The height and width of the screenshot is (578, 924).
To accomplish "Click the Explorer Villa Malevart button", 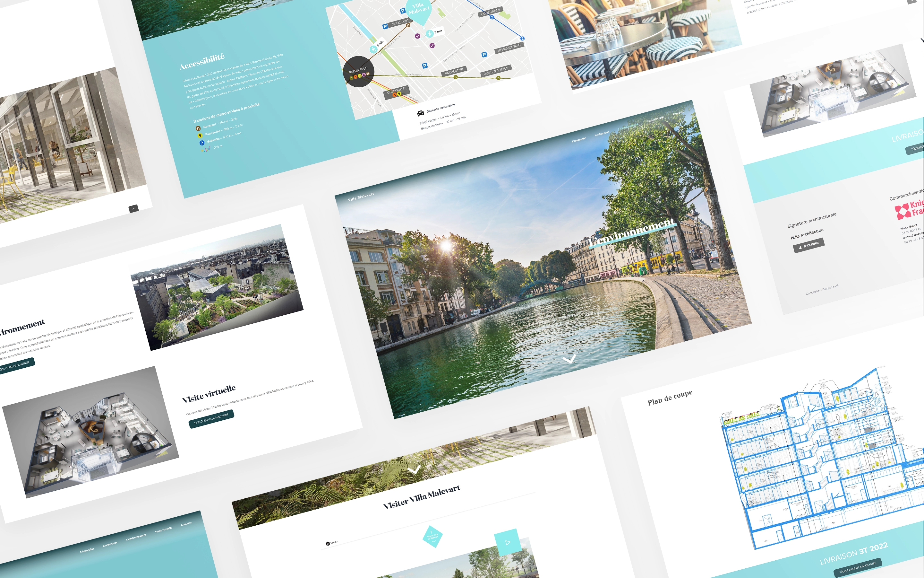I will tap(211, 419).
